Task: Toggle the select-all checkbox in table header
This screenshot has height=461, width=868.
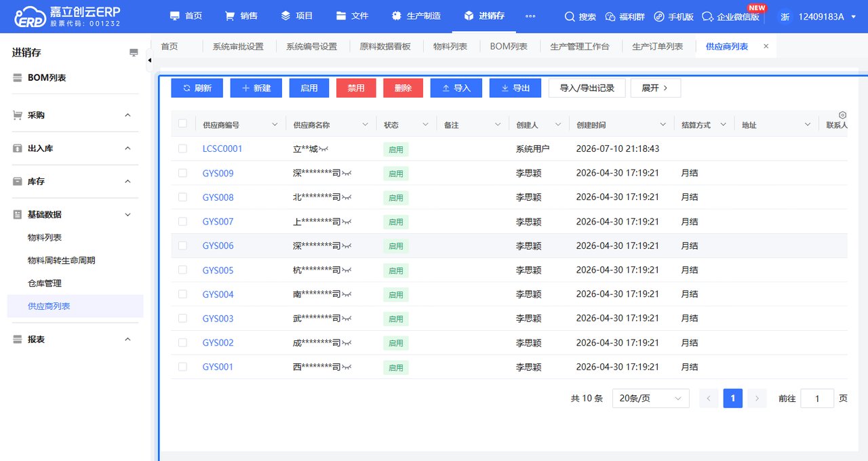Action: 182,123
